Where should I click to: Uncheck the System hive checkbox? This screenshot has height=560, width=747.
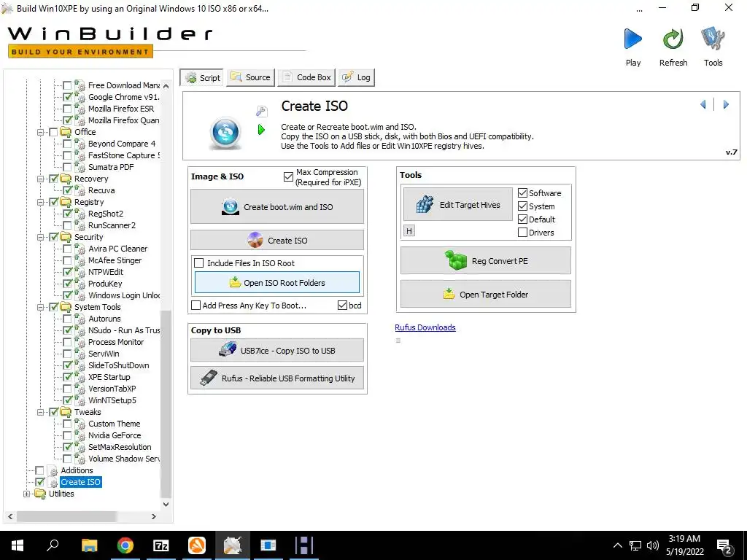522,206
